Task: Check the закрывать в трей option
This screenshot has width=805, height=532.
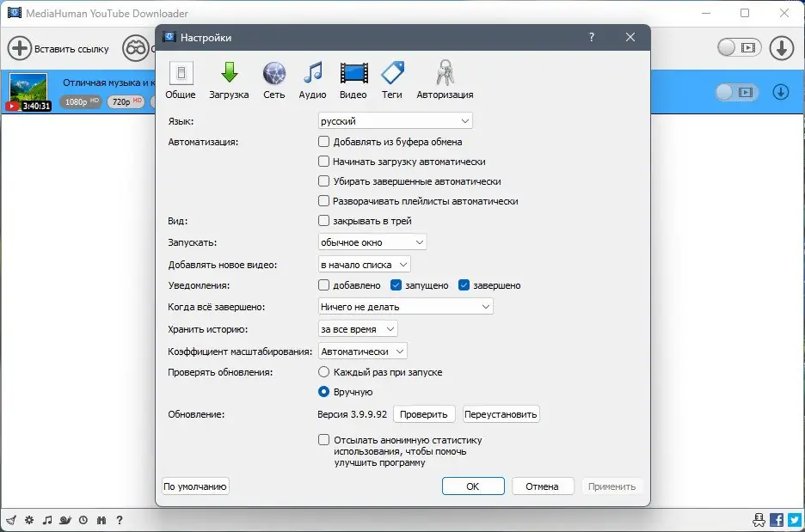Action: 323,220
